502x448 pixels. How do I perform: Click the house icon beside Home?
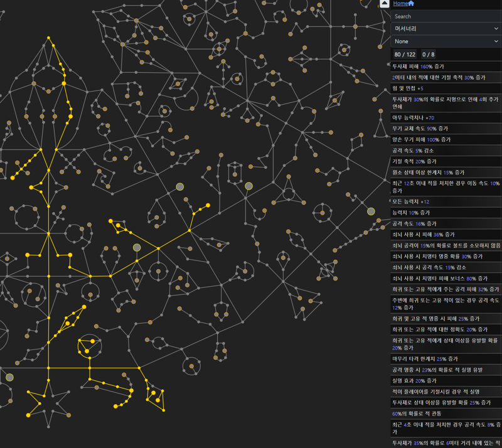click(x=412, y=4)
